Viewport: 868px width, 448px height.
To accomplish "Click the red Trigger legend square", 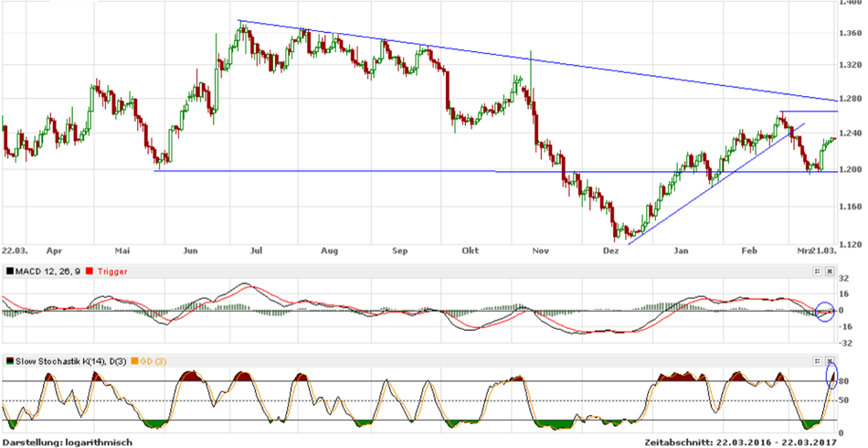I will 90,272.
